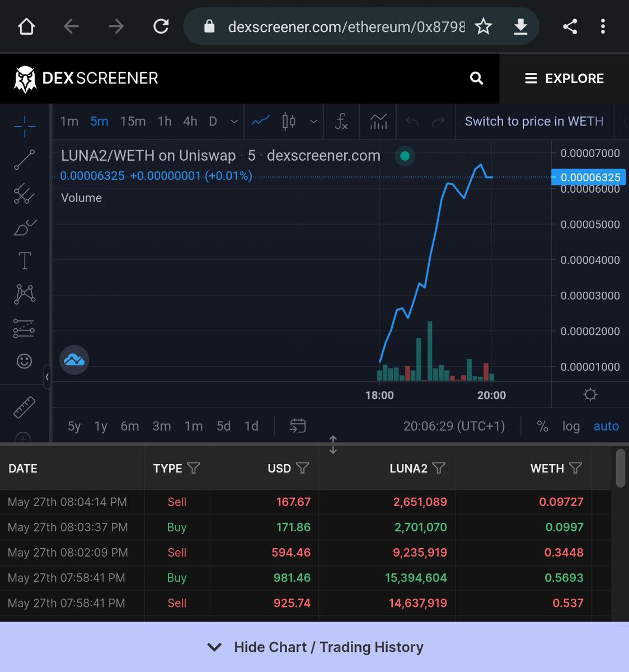Screen dimensions: 629x672
Task: Select the candlestick chart style icon
Action: point(289,121)
